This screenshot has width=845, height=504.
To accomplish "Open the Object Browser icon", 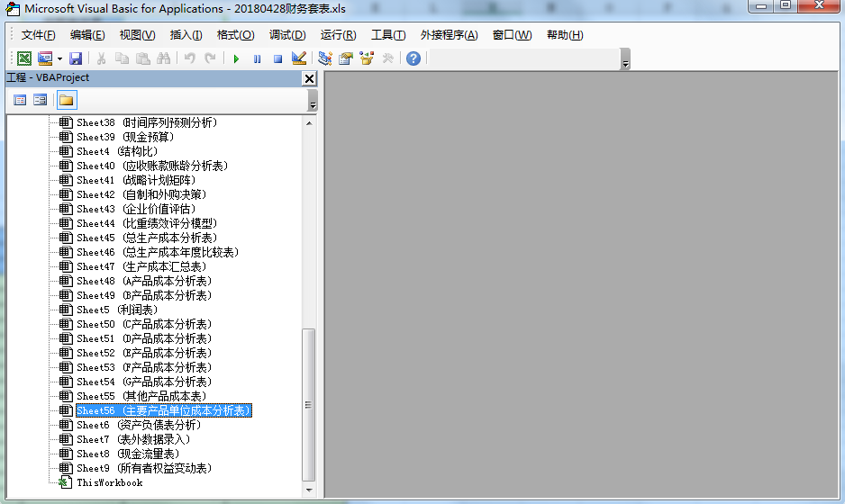I will (x=367, y=58).
